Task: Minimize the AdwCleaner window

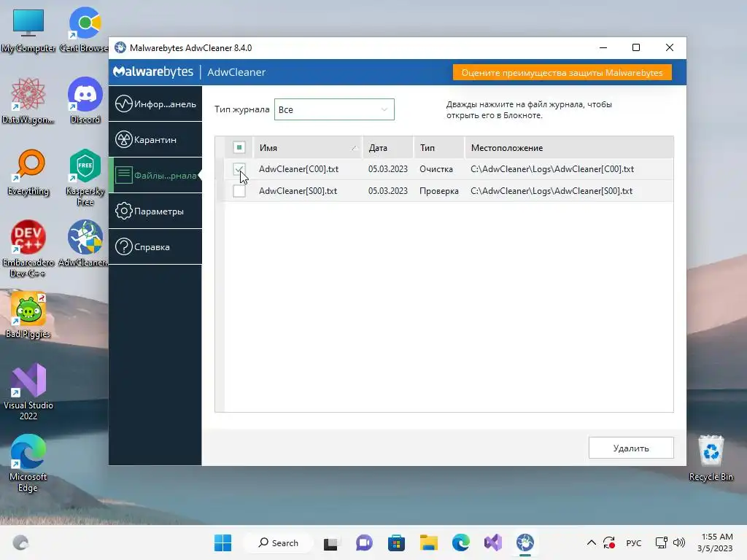Action: pos(603,47)
